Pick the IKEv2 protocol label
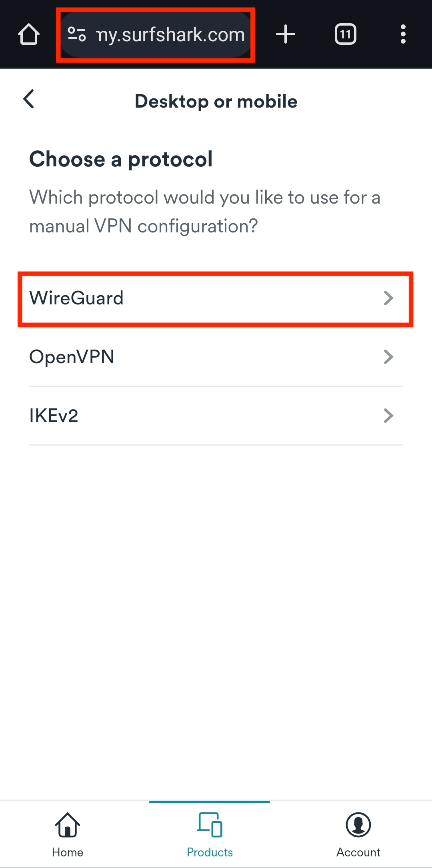Image resolution: width=432 pixels, height=868 pixels. click(x=54, y=416)
